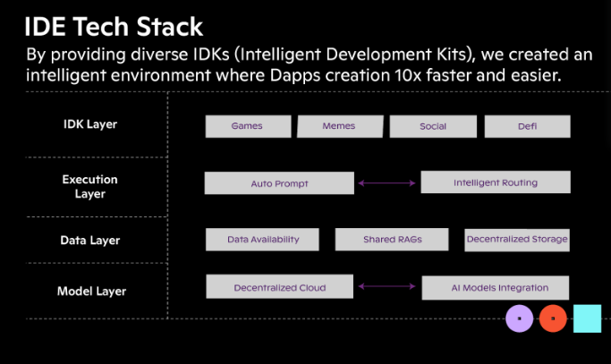Select the Shared RAGs box

[x=392, y=240]
